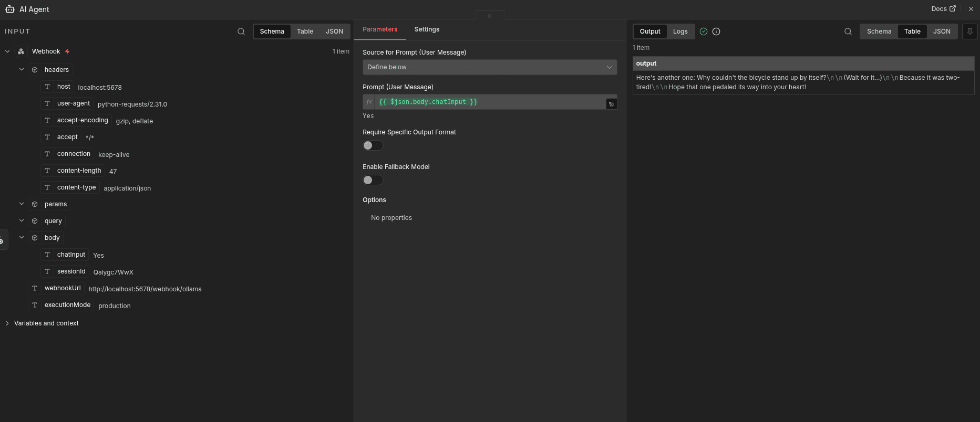980x422 pixels.
Task: Click the left sidebar edge handle
Action: (x=3, y=240)
